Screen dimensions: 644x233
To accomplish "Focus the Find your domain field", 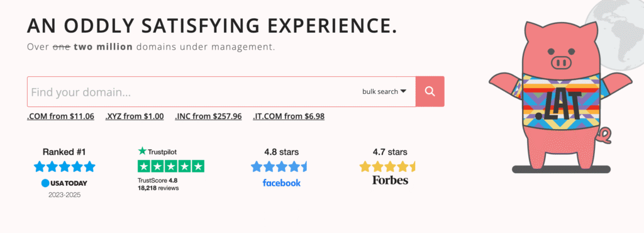I will (x=193, y=92).
